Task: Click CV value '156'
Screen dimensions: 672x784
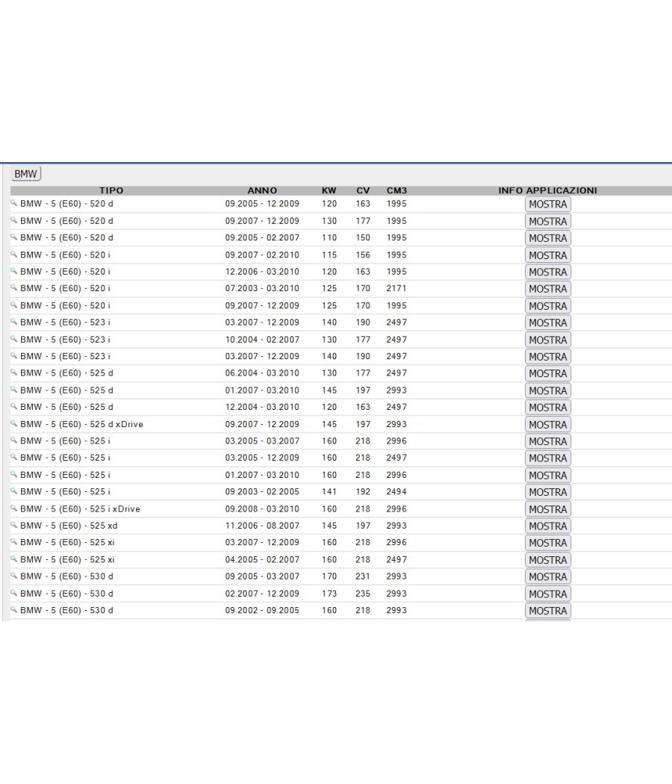Action: [363, 255]
